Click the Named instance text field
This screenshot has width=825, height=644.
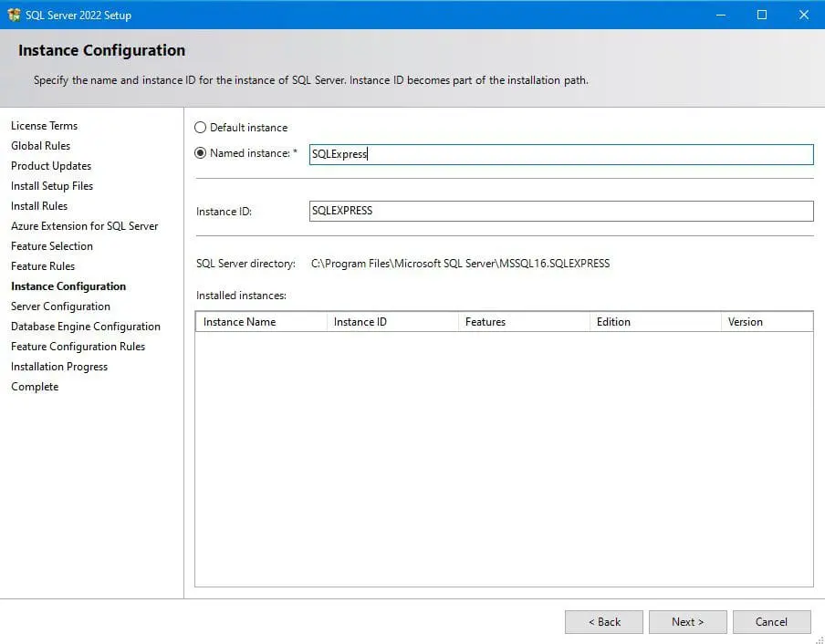(x=559, y=154)
